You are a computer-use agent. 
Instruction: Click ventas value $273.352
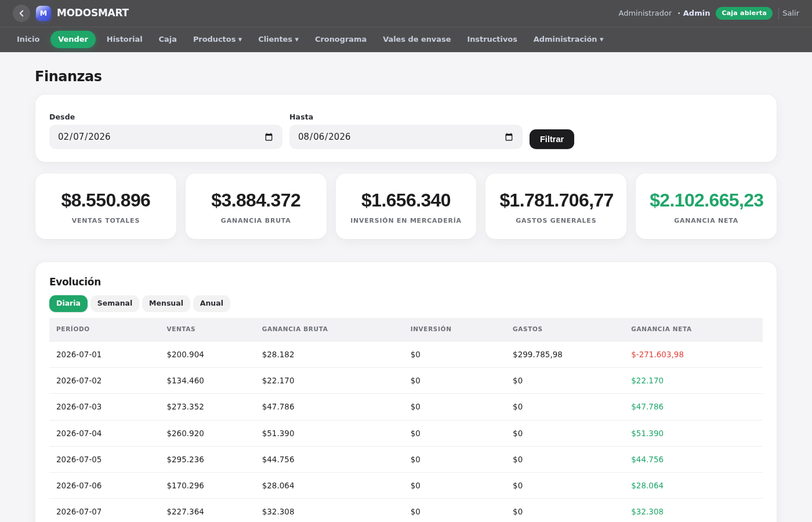[185, 407]
